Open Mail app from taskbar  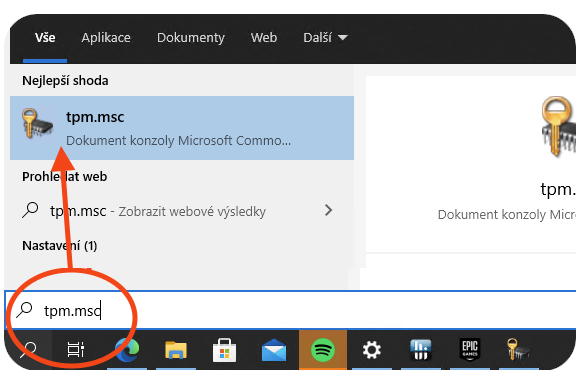(x=274, y=350)
